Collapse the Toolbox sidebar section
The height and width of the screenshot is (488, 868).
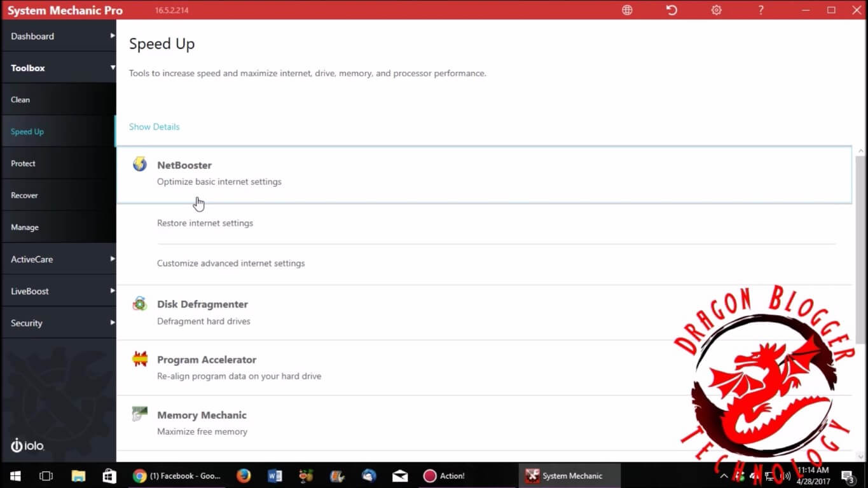59,68
